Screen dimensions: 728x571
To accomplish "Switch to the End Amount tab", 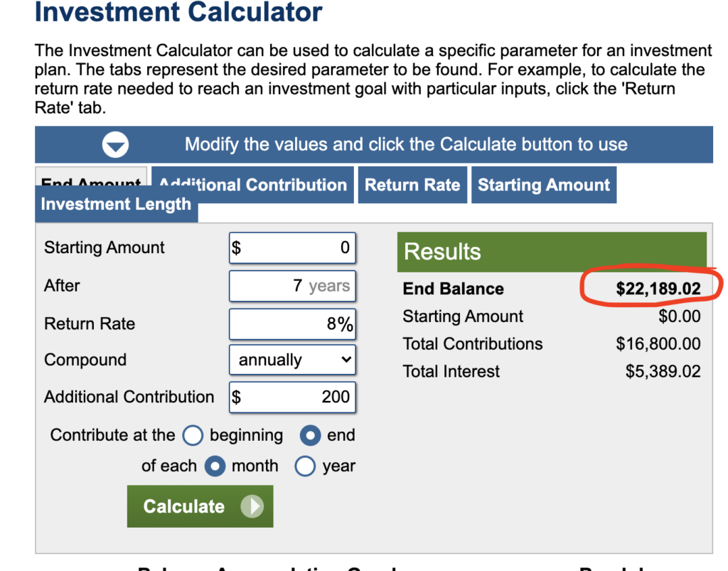I will 91,178.
